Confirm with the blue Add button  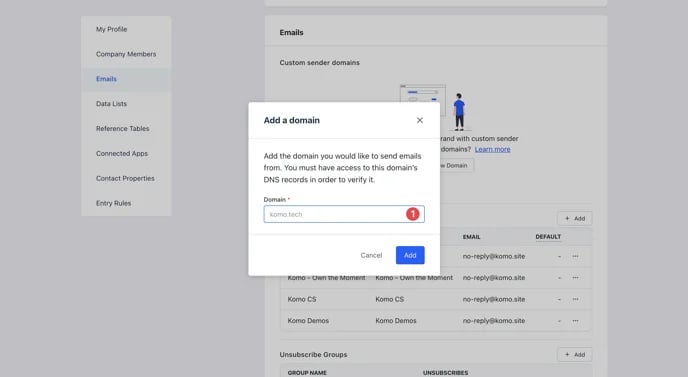[410, 255]
